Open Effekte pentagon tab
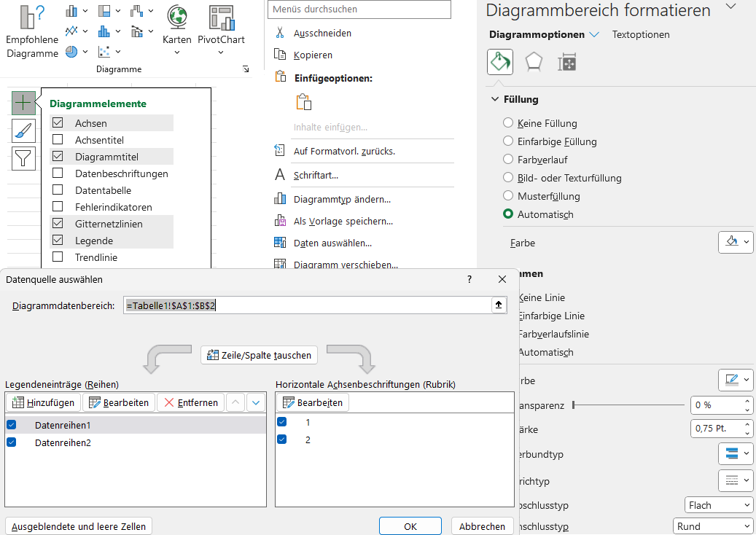The width and height of the screenshot is (756, 535). 533,62
